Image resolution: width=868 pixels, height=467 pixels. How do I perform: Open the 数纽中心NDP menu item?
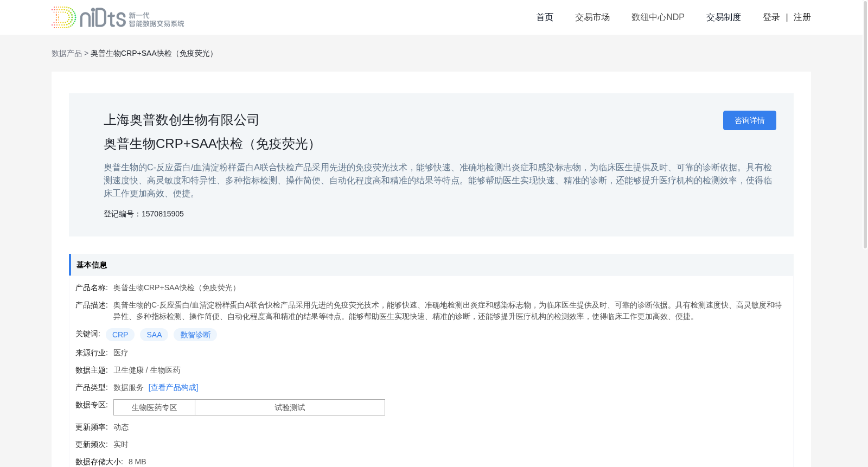tap(658, 17)
